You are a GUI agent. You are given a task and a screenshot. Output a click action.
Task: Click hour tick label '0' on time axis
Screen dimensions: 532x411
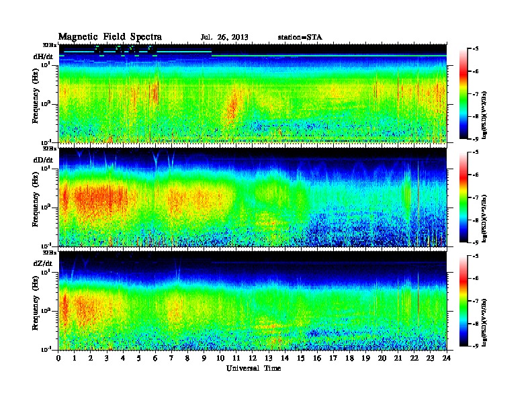[x=58, y=359]
